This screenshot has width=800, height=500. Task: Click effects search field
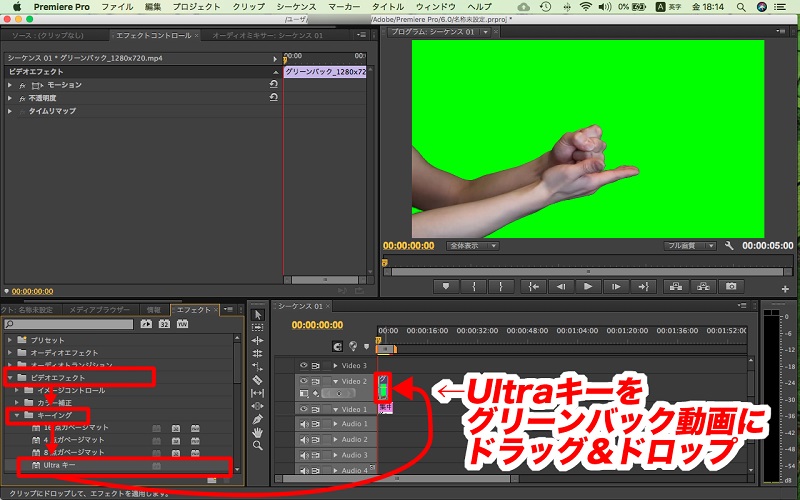coord(69,324)
